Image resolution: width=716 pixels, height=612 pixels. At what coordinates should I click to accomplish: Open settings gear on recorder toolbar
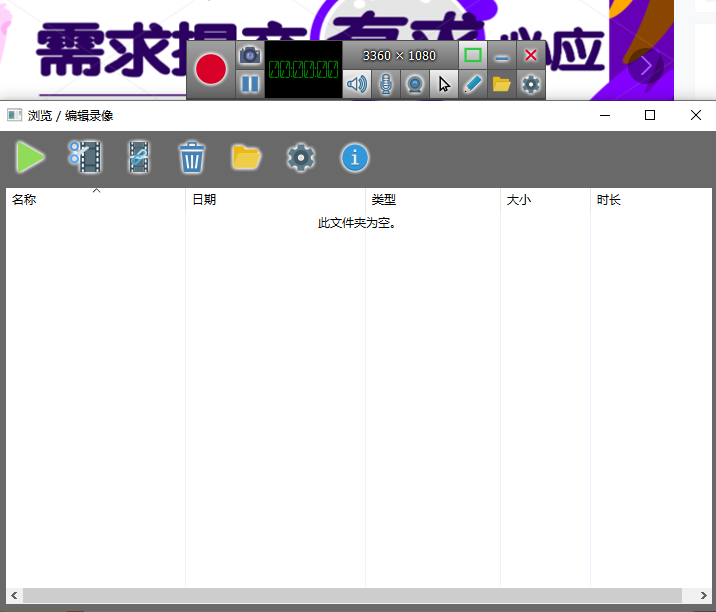[531, 84]
